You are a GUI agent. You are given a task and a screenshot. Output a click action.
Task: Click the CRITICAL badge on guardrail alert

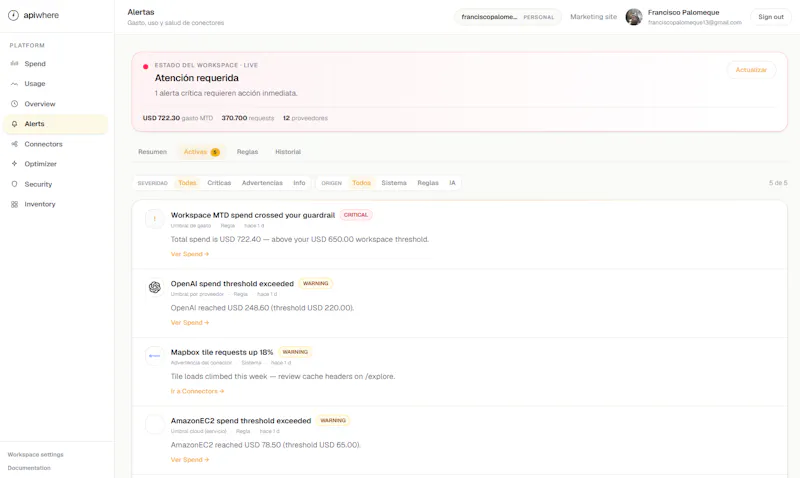[x=356, y=215]
